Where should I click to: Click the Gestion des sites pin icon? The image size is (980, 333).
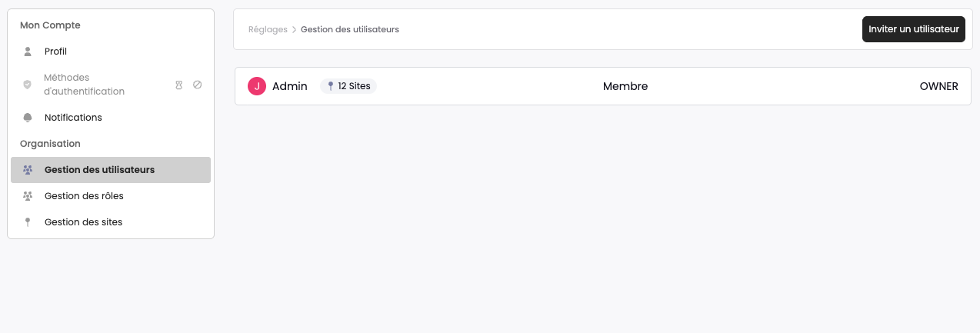pos(28,222)
